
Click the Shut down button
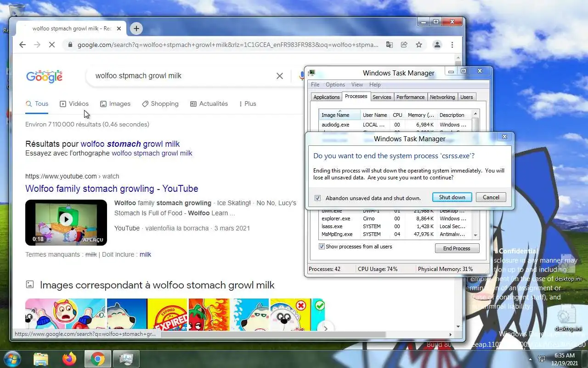point(452,197)
